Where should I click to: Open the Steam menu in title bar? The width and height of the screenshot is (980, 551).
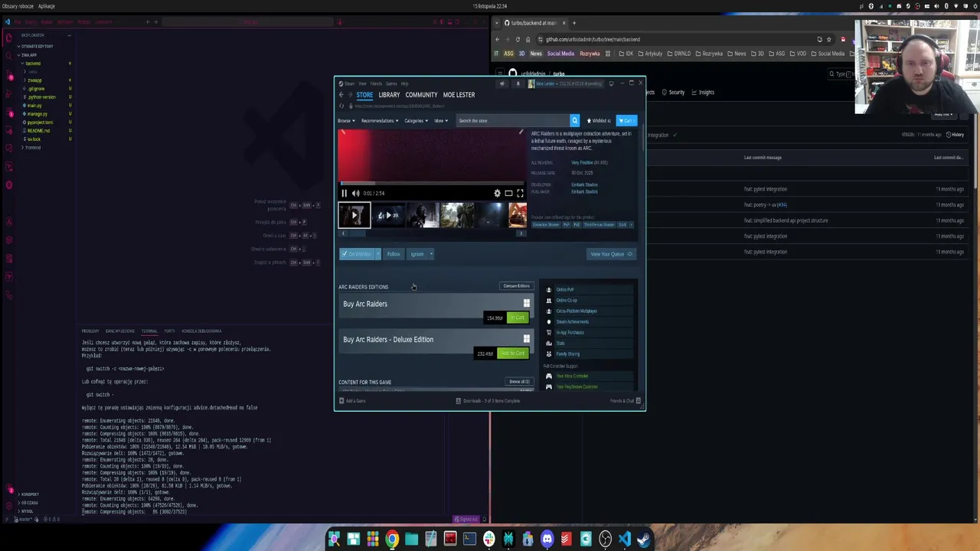[x=350, y=83]
